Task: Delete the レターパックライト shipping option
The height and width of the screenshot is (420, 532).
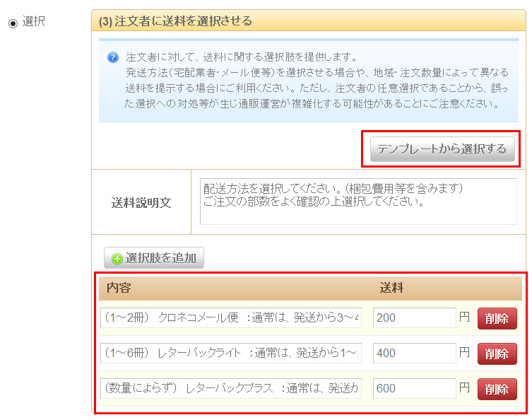Action: [x=497, y=354]
